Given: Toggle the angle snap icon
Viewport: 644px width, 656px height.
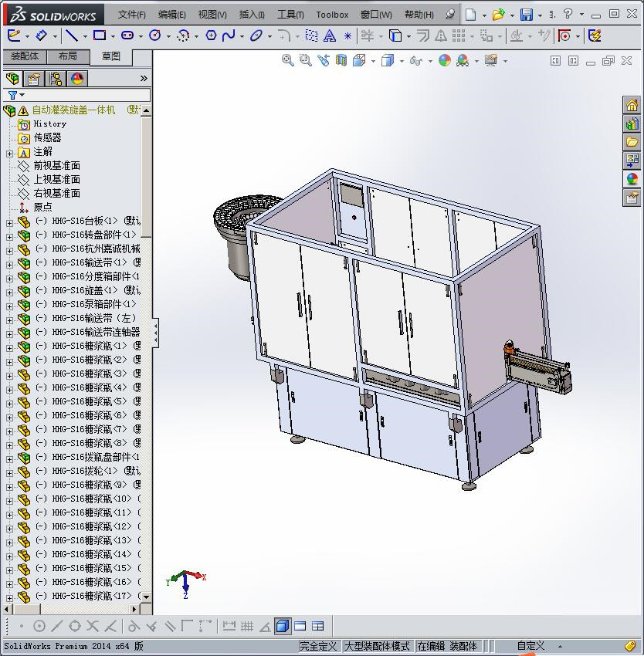Looking at the screenshot, I should (265, 626).
